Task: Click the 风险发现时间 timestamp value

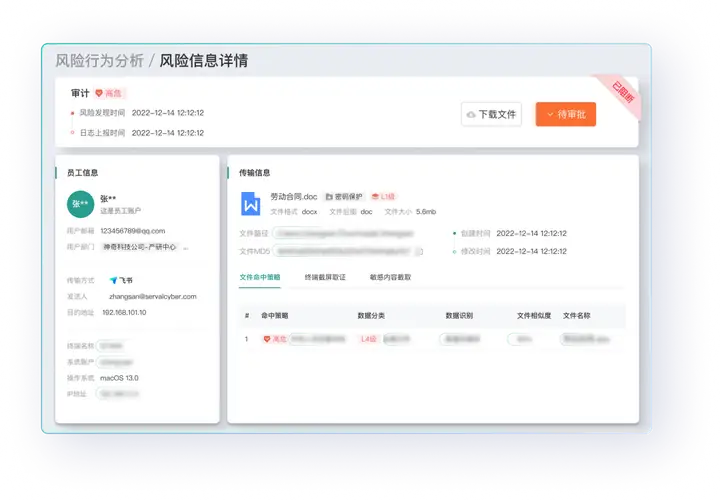Action: 168,113
